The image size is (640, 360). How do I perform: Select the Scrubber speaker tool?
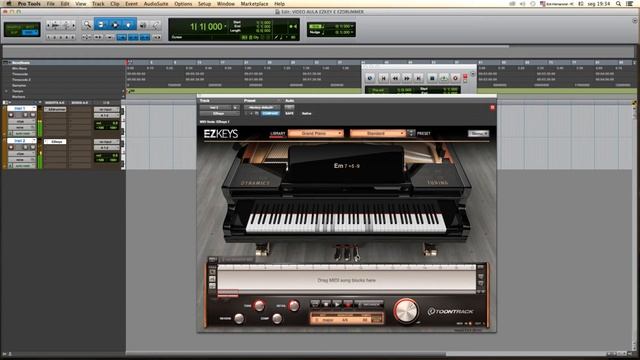pos(143,25)
